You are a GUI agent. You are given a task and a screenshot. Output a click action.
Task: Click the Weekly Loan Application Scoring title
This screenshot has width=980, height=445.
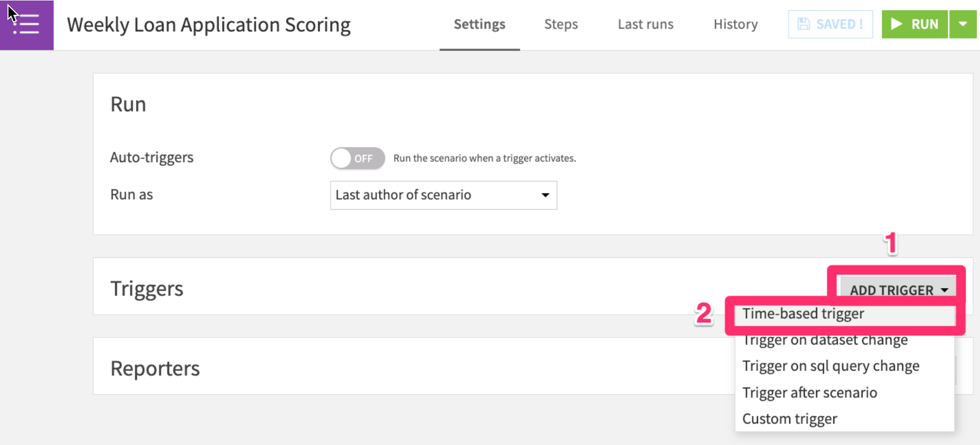[209, 25]
